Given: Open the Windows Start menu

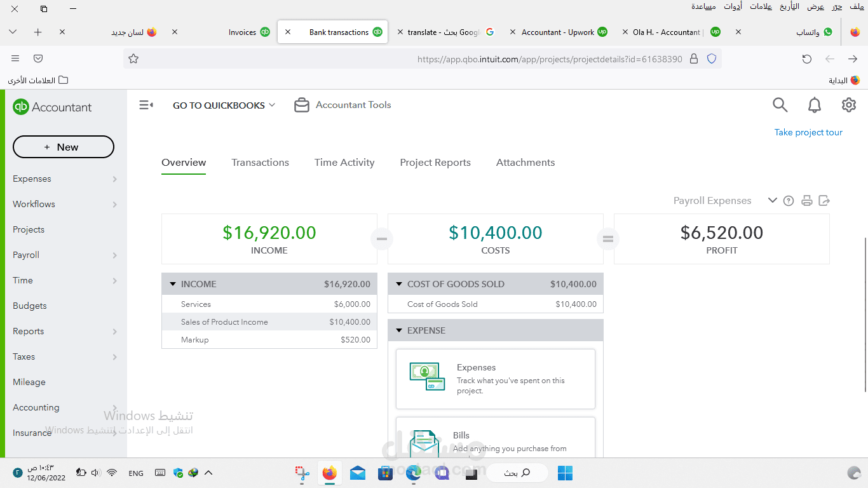Looking at the screenshot, I should (564, 473).
